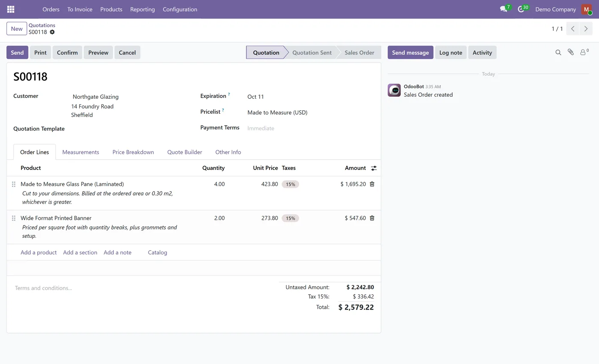
Task: Open the gear actions menu beside S00118
Action: point(52,32)
